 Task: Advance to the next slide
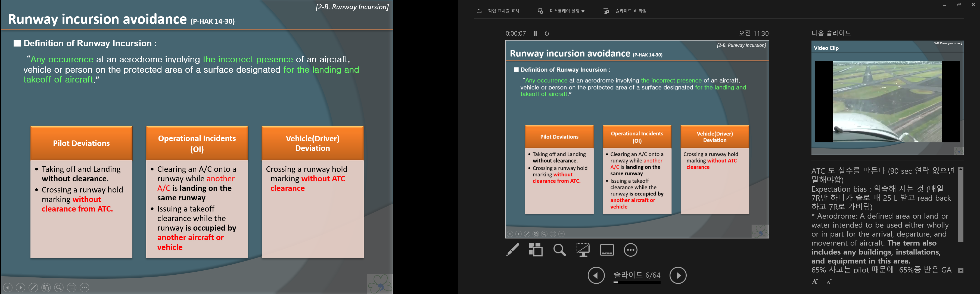(x=677, y=275)
